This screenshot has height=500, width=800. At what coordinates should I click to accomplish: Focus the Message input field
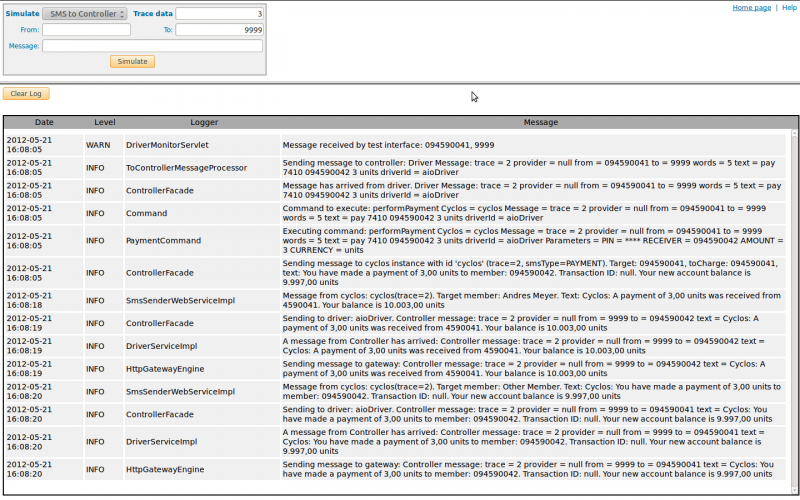click(x=153, y=45)
